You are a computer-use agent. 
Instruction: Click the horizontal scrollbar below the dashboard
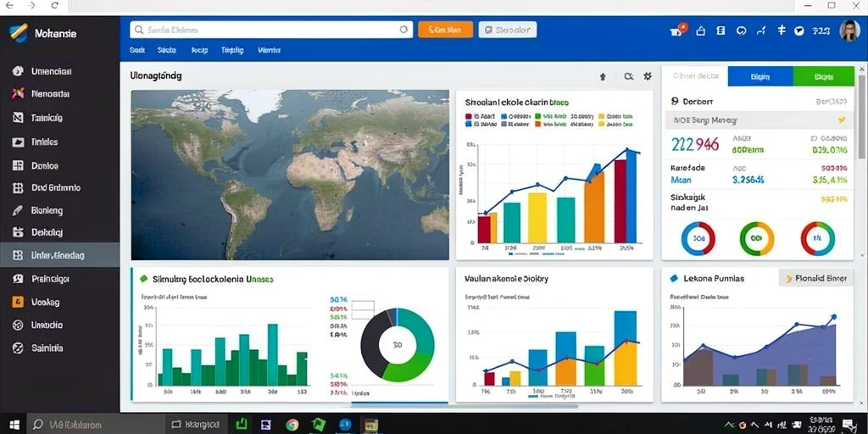(x=465, y=406)
